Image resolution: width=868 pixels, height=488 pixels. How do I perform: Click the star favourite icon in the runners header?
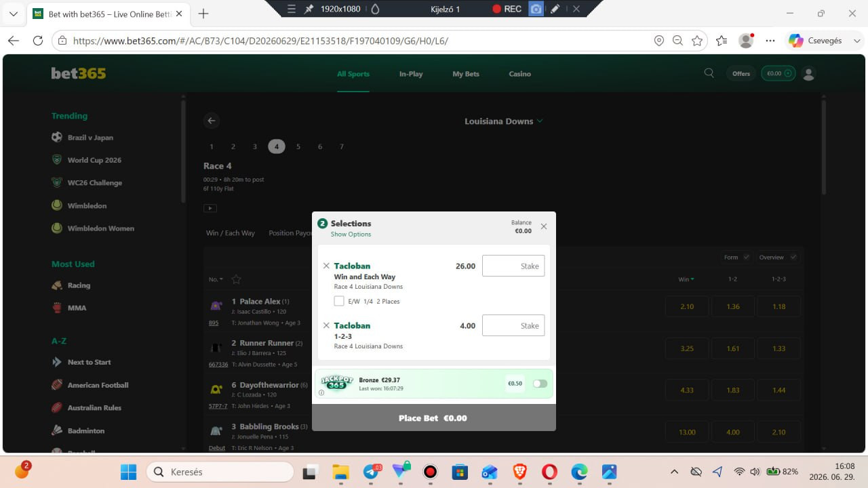coord(236,279)
